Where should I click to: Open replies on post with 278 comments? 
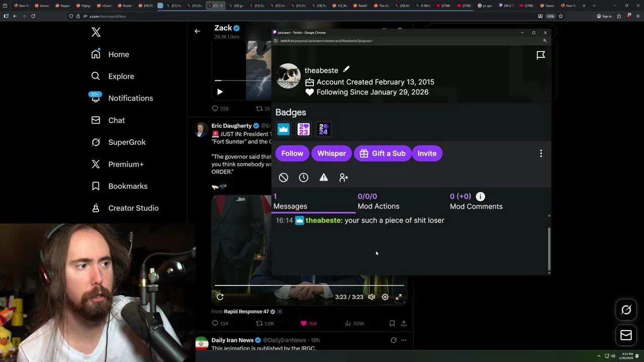click(220, 109)
